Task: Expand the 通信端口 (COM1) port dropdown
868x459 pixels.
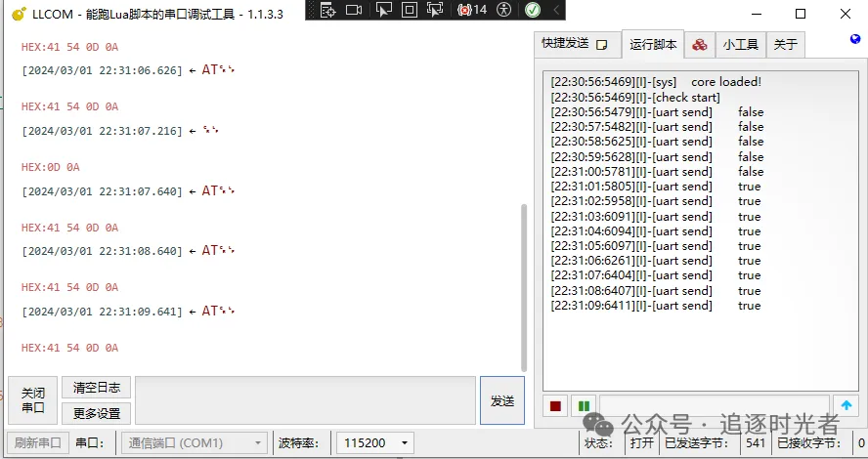Action: click(195, 443)
